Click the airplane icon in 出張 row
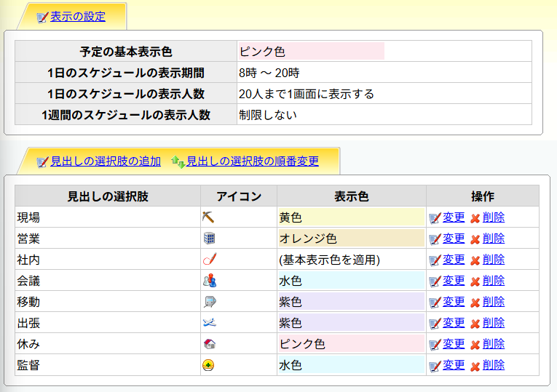The width and height of the screenshot is (557, 392). pos(208,322)
